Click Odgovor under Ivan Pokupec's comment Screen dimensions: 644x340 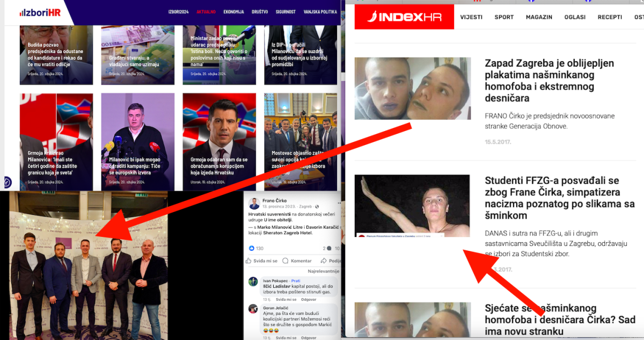pos(308,299)
